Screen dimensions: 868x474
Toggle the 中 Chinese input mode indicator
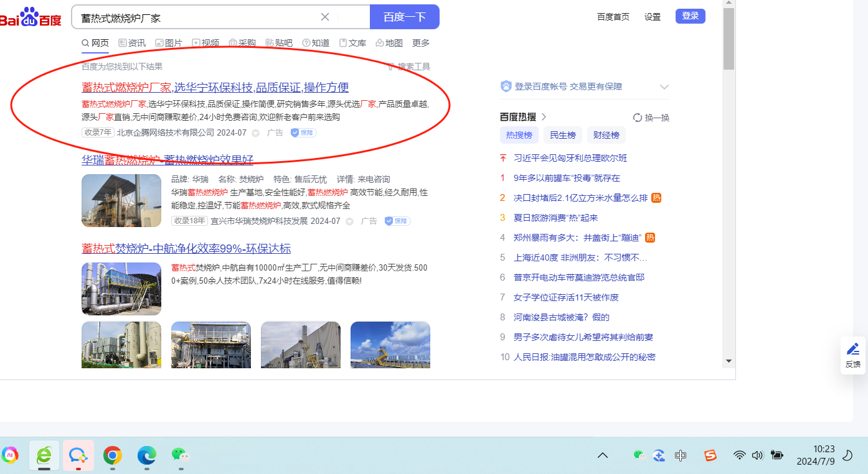click(x=681, y=455)
